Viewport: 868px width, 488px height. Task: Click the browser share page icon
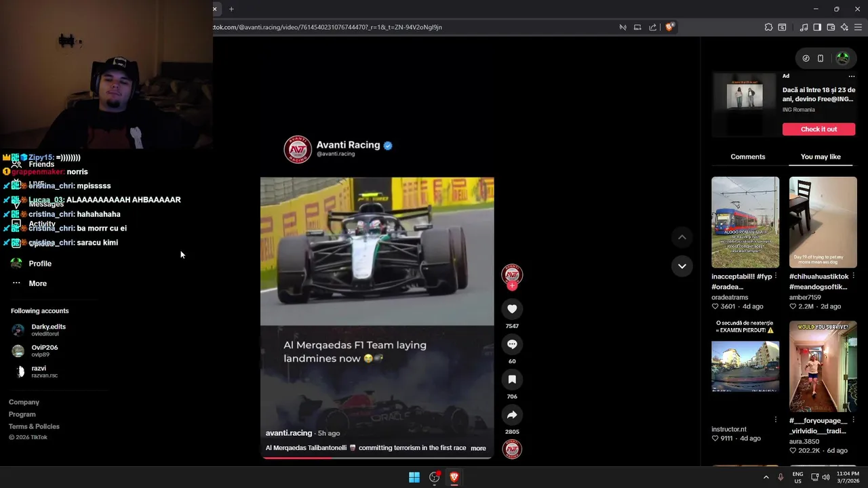(x=652, y=27)
